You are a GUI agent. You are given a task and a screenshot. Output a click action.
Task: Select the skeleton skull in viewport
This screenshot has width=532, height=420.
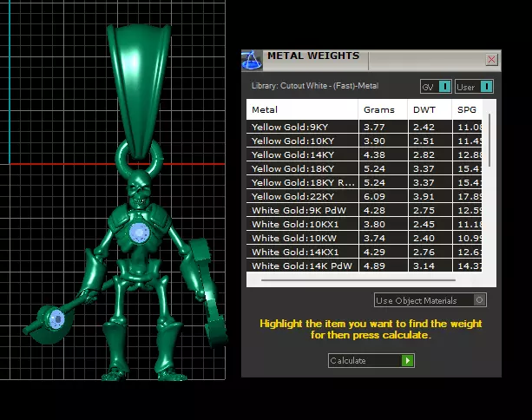click(140, 188)
